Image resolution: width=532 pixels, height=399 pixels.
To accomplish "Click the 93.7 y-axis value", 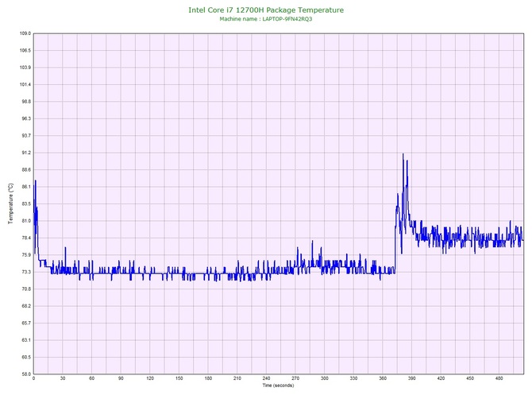I will (25, 136).
